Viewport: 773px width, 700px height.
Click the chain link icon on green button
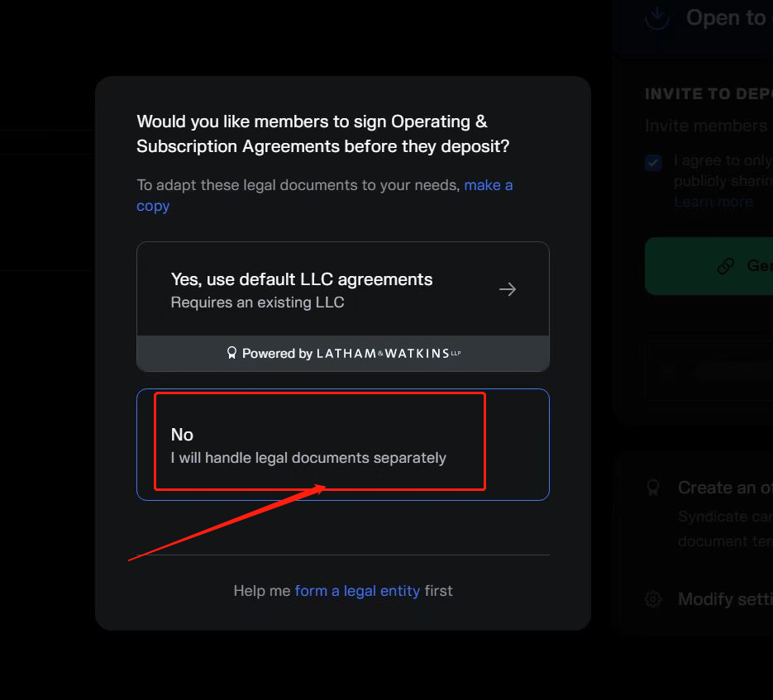pos(726,265)
